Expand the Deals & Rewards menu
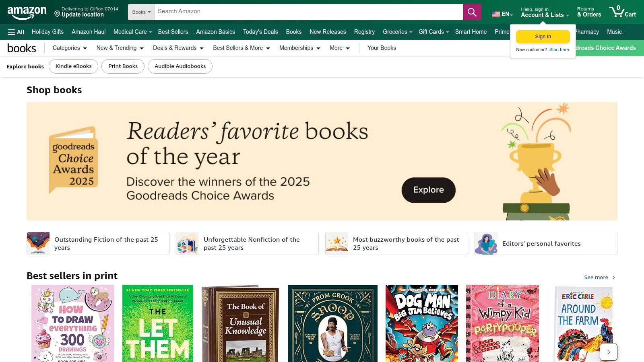 point(178,48)
